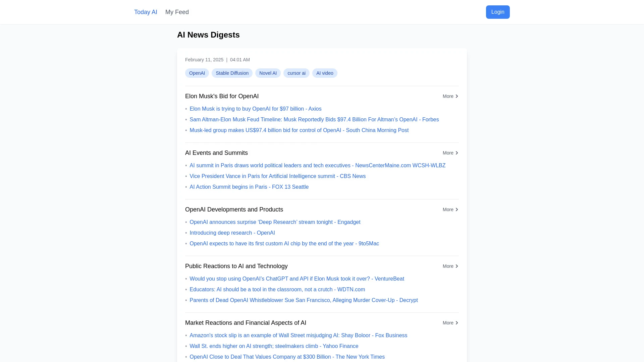644x362 pixels.
Task: Expand More for Market Reactions section
Action: click(x=450, y=323)
